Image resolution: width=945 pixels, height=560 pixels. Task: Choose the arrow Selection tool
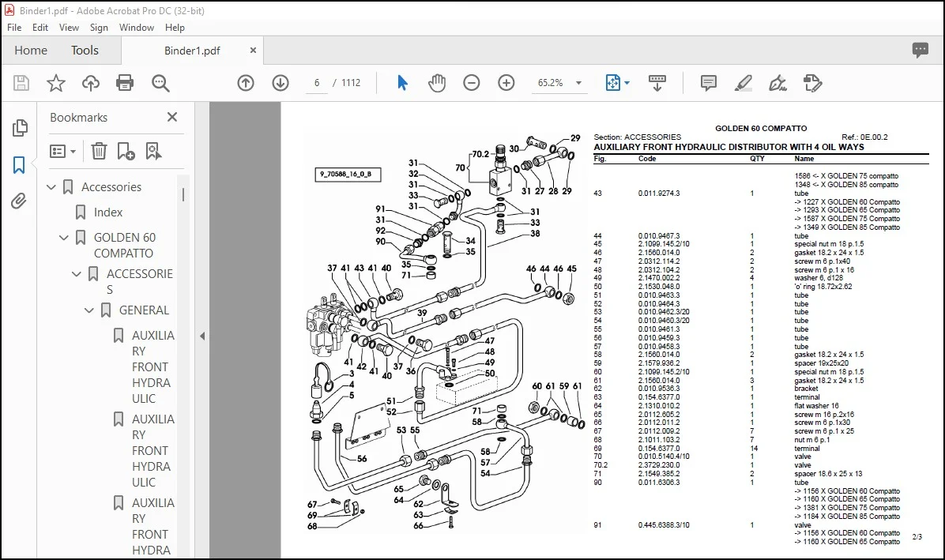[402, 82]
